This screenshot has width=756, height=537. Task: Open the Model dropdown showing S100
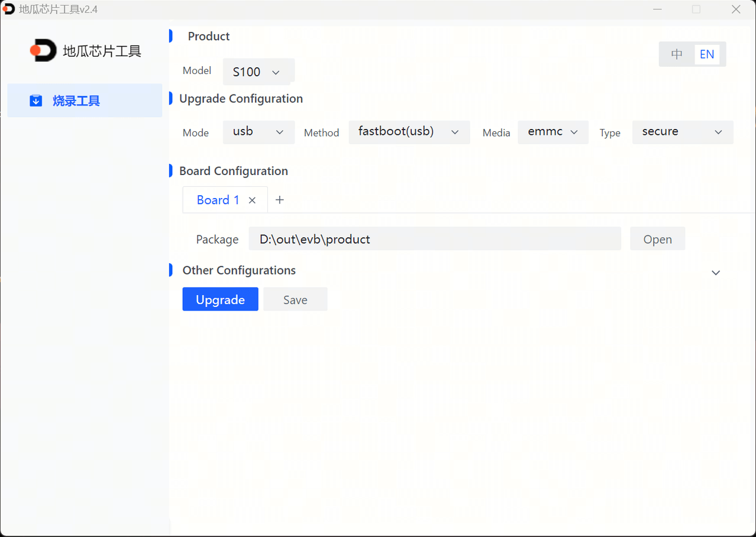(259, 72)
